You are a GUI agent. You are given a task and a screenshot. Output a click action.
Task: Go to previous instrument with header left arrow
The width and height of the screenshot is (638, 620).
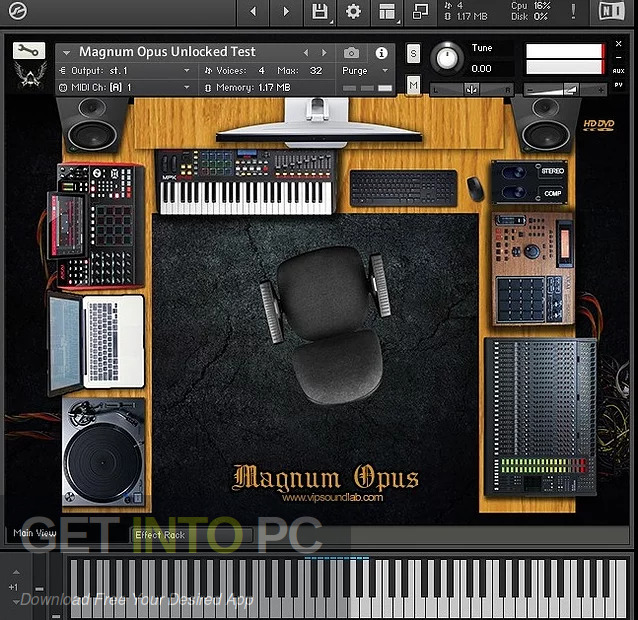253,11
